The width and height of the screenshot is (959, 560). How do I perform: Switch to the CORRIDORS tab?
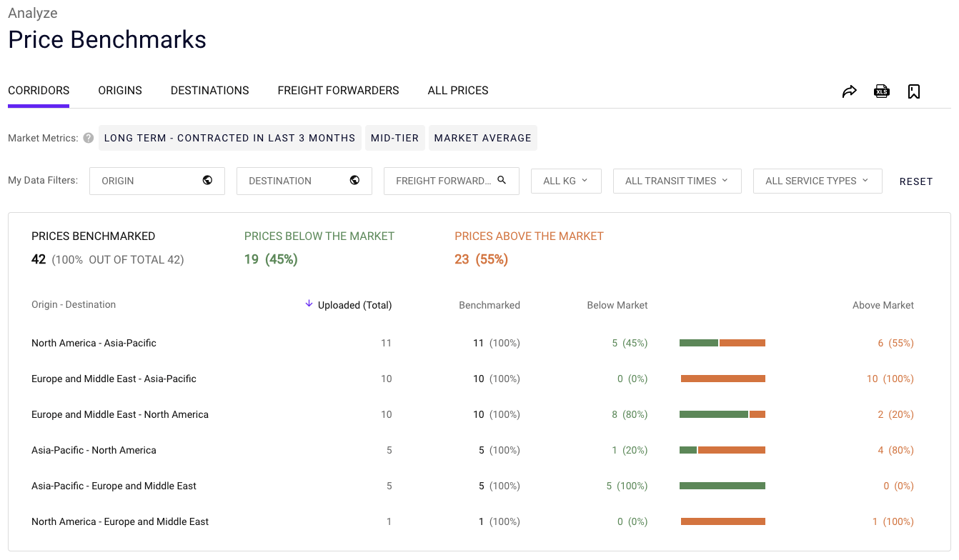39,91
